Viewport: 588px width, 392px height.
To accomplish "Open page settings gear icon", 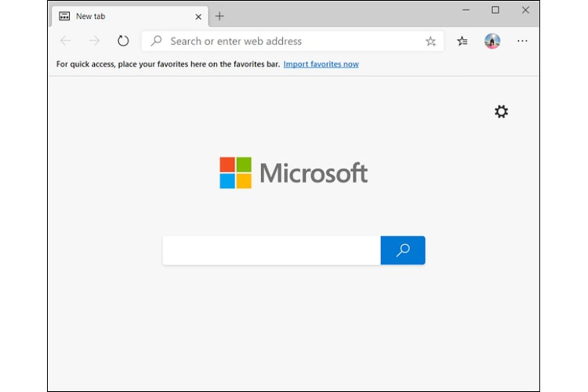I will click(501, 111).
